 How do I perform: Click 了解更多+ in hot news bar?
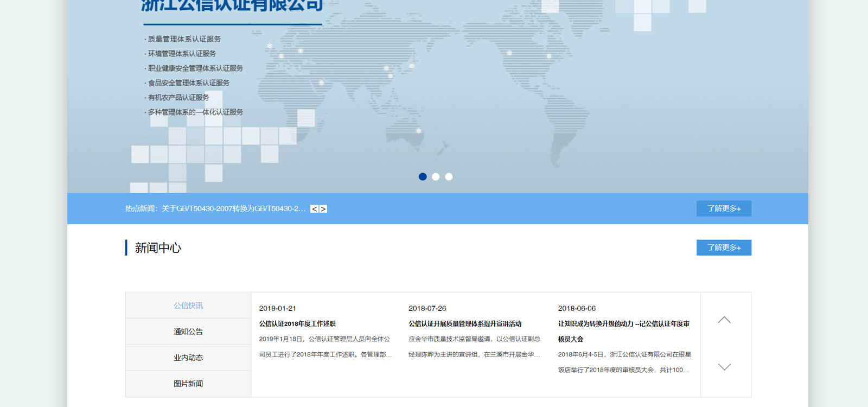click(724, 208)
